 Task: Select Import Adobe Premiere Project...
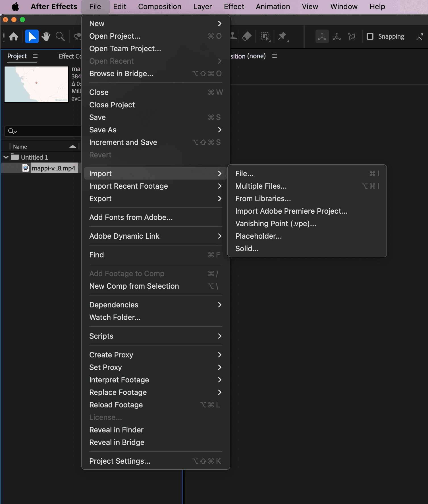(307, 211)
